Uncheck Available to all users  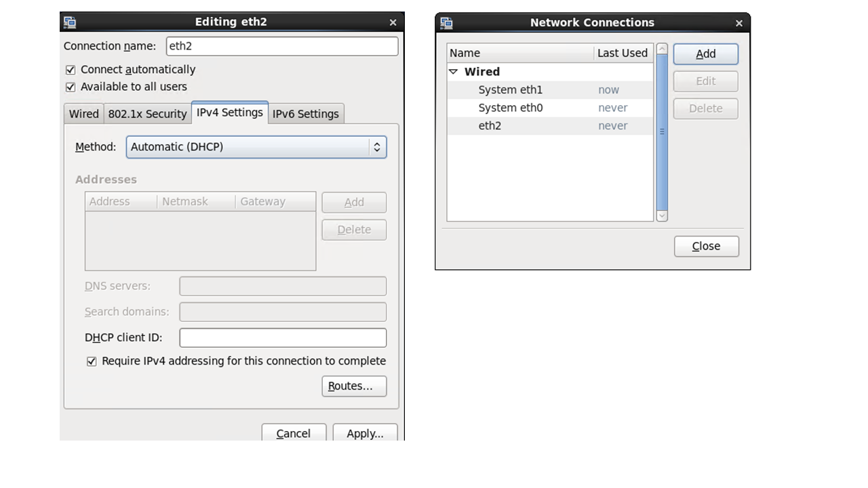(71, 87)
